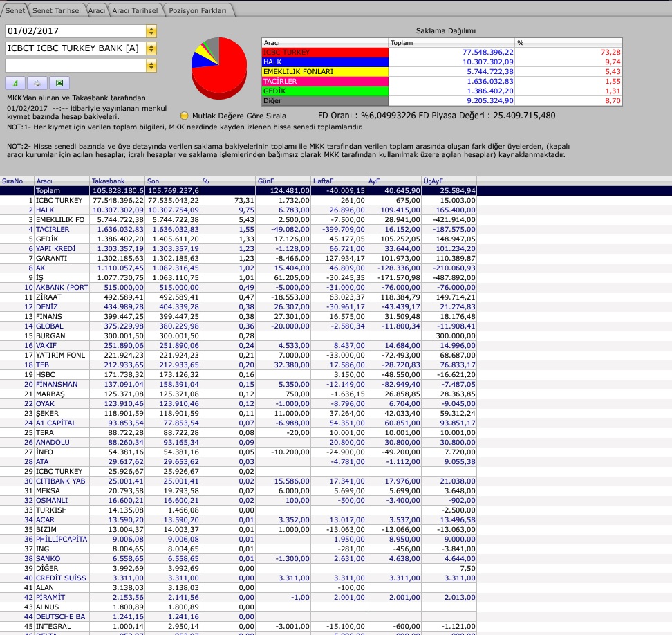Click the ÜçAyF value 300.000,00 for BURGAN

456,336
